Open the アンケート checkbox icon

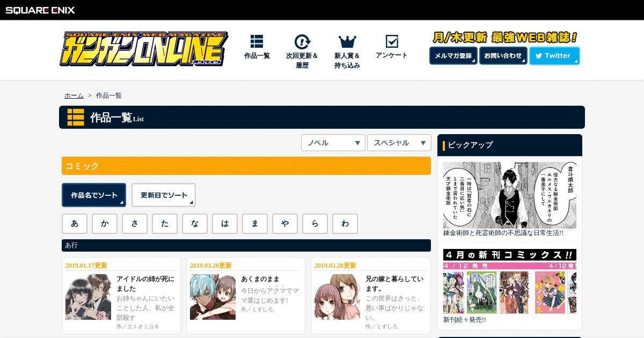point(392,41)
